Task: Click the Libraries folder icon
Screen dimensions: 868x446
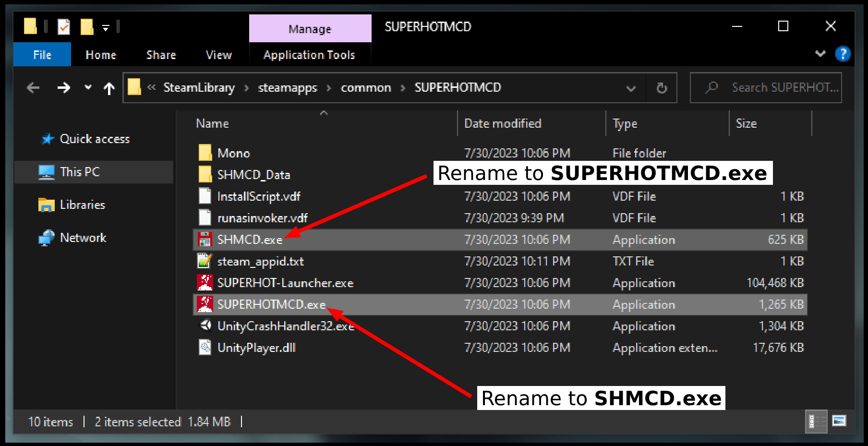Action: pos(47,205)
